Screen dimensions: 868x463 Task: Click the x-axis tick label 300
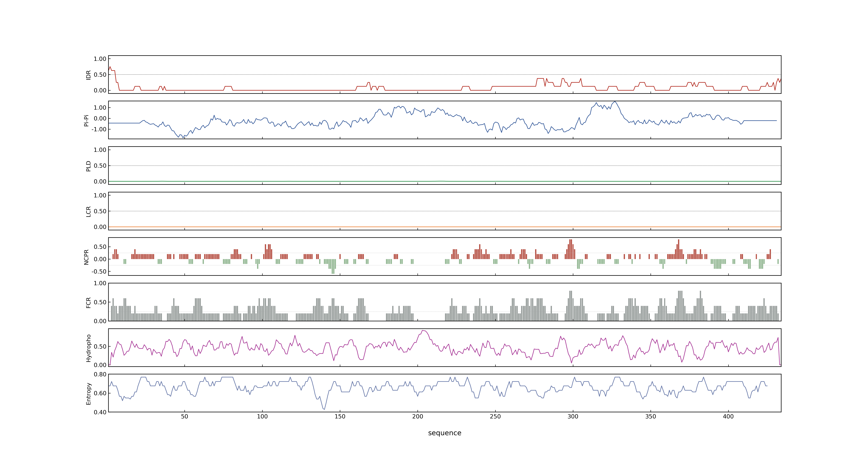click(x=573, y=416)
